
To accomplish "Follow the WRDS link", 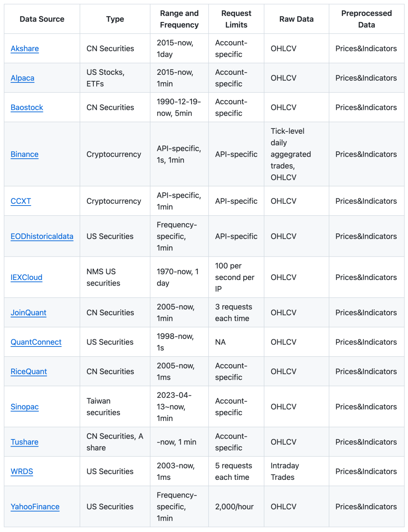I will [x=22, y=472].
